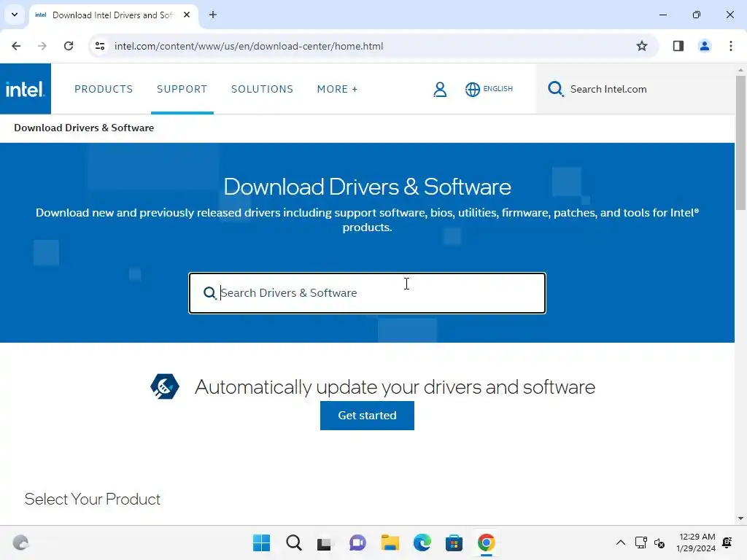This screenshot has width=747, height=560.
Task: Launch Microsoft Edge from the taskbar
Action: coord(422,542)
